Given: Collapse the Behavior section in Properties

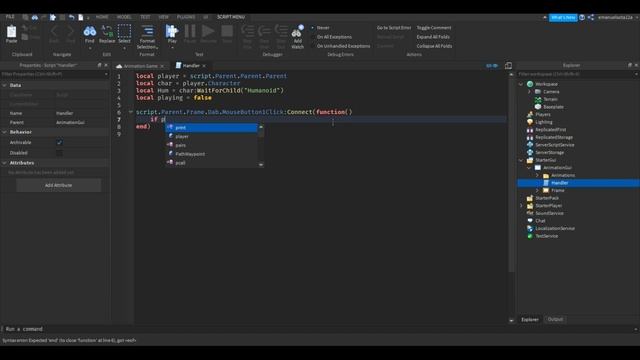Looking at the screenshot, I should click(x=4, y=132).
